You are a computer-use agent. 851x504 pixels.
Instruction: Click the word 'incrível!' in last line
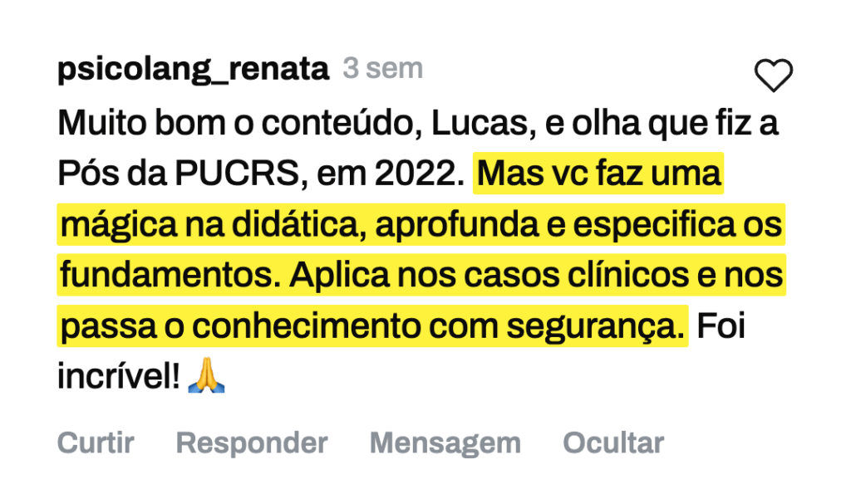pos(119,375)
